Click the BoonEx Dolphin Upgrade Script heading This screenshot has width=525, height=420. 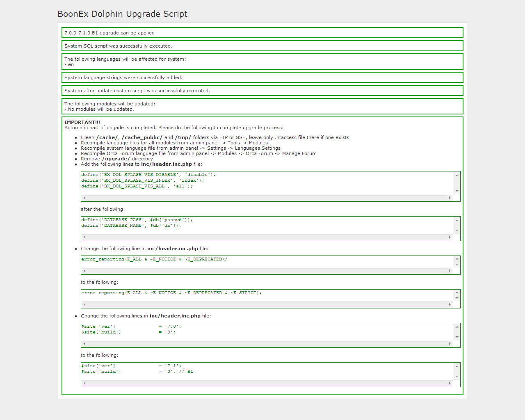click(x=123, y=14)
